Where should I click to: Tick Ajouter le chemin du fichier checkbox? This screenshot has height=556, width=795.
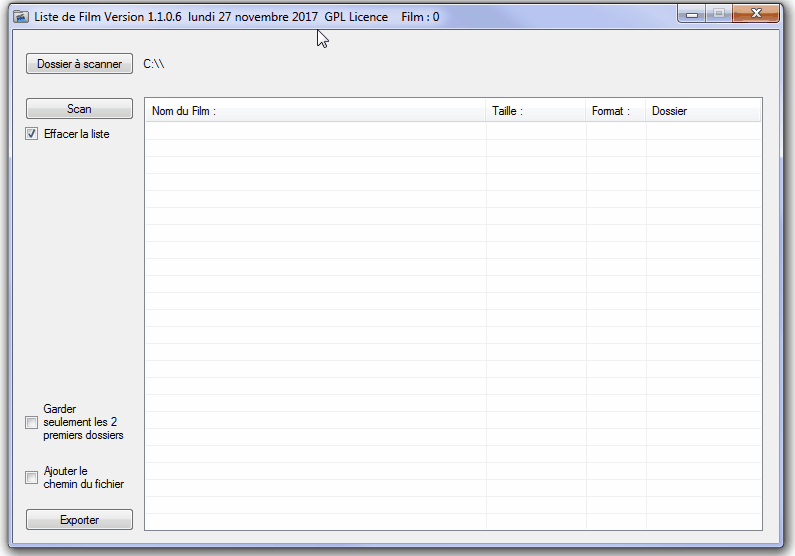point(31,477)
